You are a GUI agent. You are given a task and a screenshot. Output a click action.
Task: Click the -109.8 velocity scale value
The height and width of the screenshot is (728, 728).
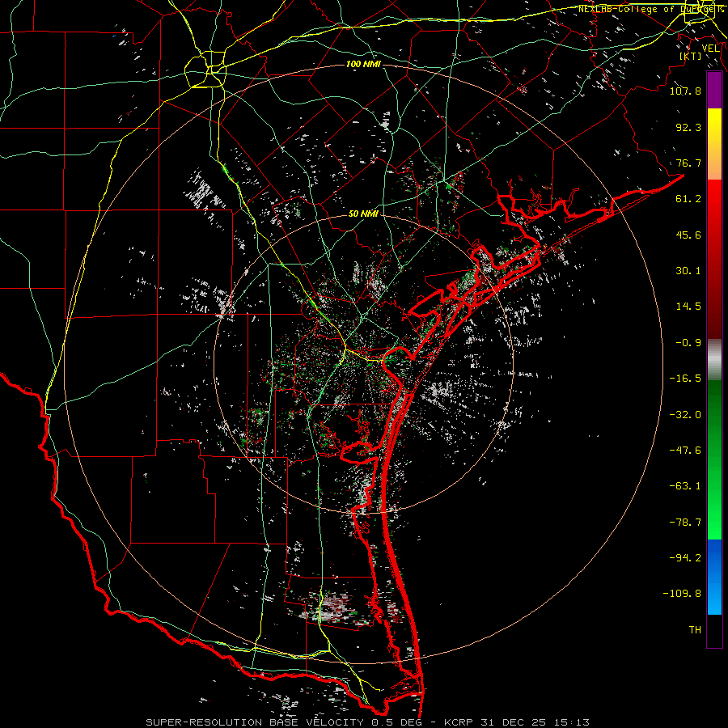point(682,594)
